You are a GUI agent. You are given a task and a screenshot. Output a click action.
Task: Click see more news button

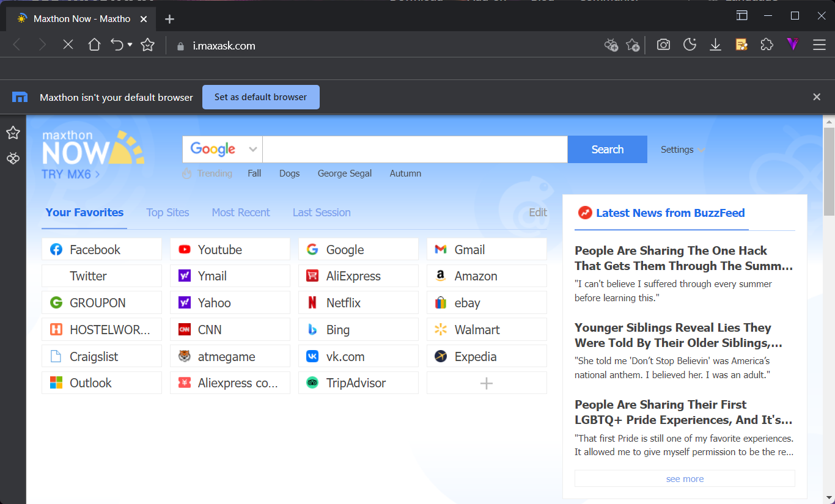tap(685, 478)
